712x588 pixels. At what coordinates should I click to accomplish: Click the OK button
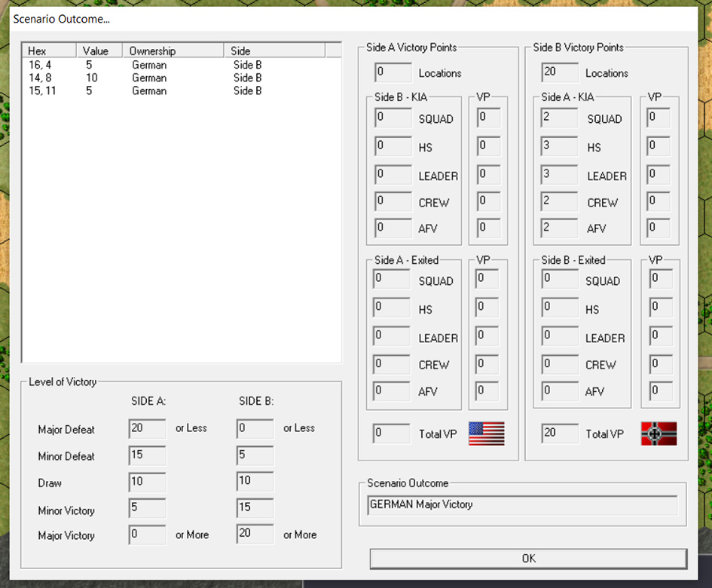click(528, 559)
